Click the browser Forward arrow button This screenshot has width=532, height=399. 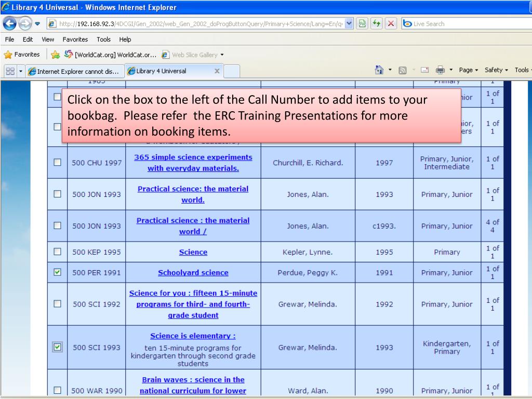(25, 24)
